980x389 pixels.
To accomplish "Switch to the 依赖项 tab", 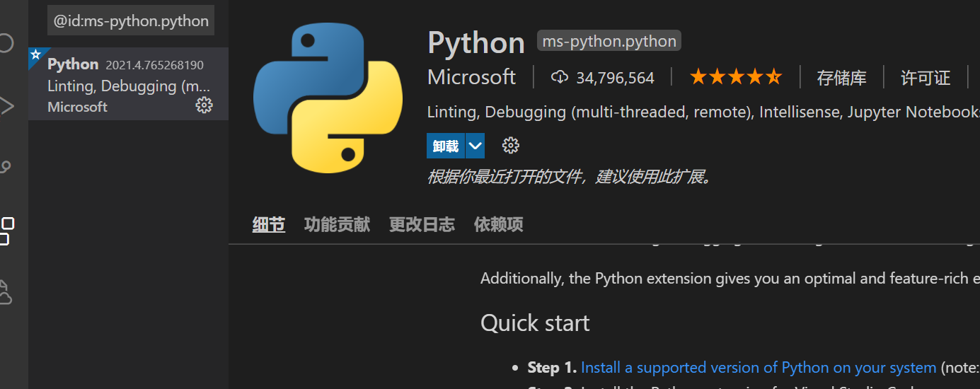I will [x=498, y=225].
